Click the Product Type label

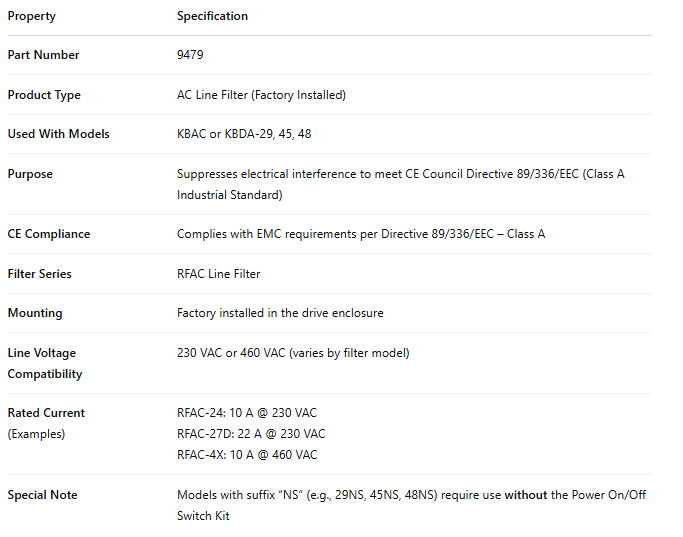click(x=44, y=95)
